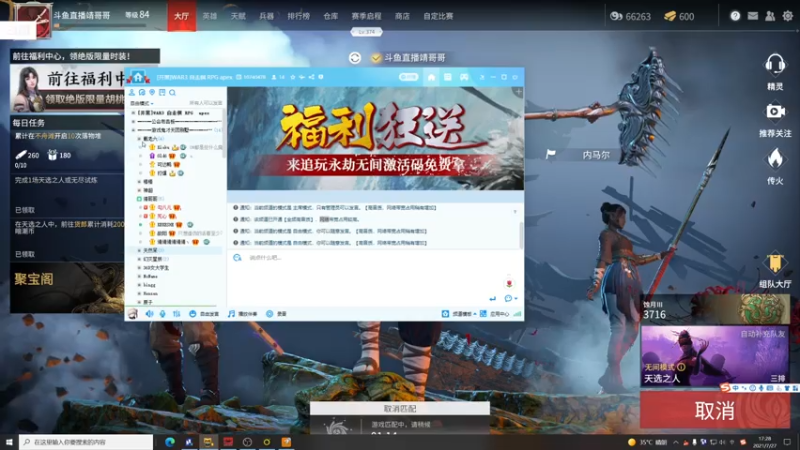Open Microsoft Edge from taskbar
This screenshot has height=450, width=800.
pyautogui.click(x=169, y=442)
